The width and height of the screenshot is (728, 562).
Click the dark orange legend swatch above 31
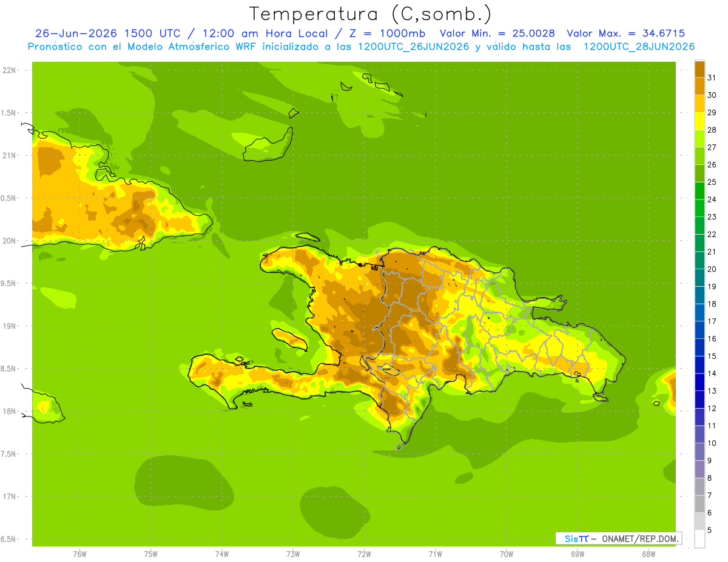click(x=699, y=69)
